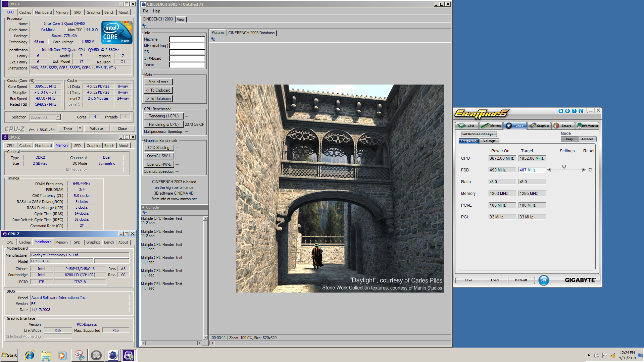
Task: Click the Machine input field in CINEBENCH Info
Action: 187,39
